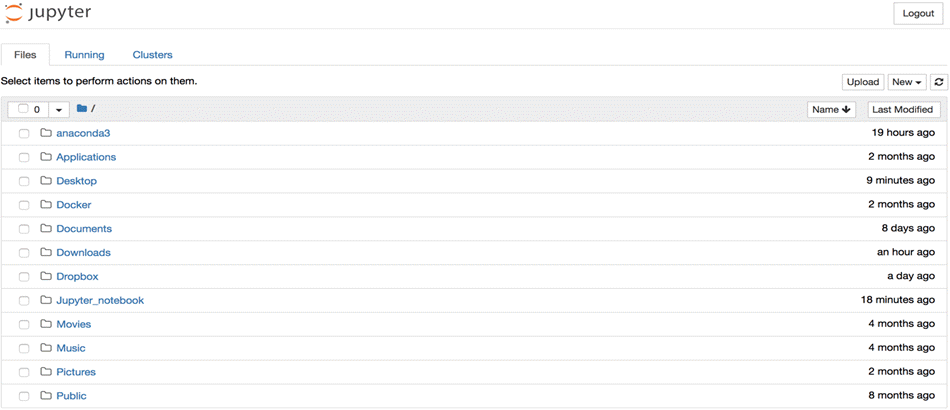Expand the selection type dropdown arrow
The height and width of the screenshot is (410, 950).
(59, 110)
